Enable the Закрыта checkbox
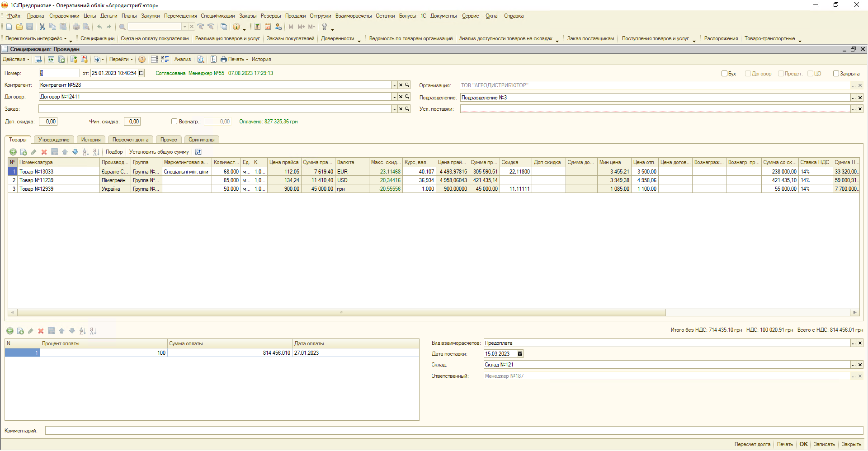 [x=836, y=74]
